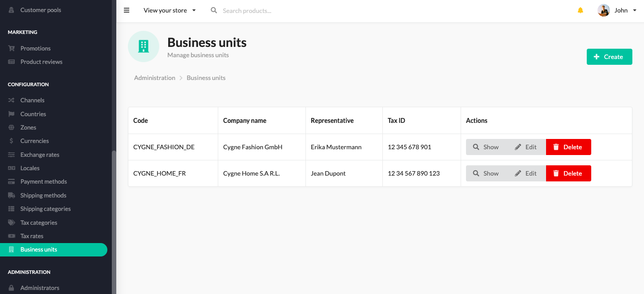Click the CYGNE_FASHION_DE code cell
644x294 pixels.
click(x=173, y=147)
